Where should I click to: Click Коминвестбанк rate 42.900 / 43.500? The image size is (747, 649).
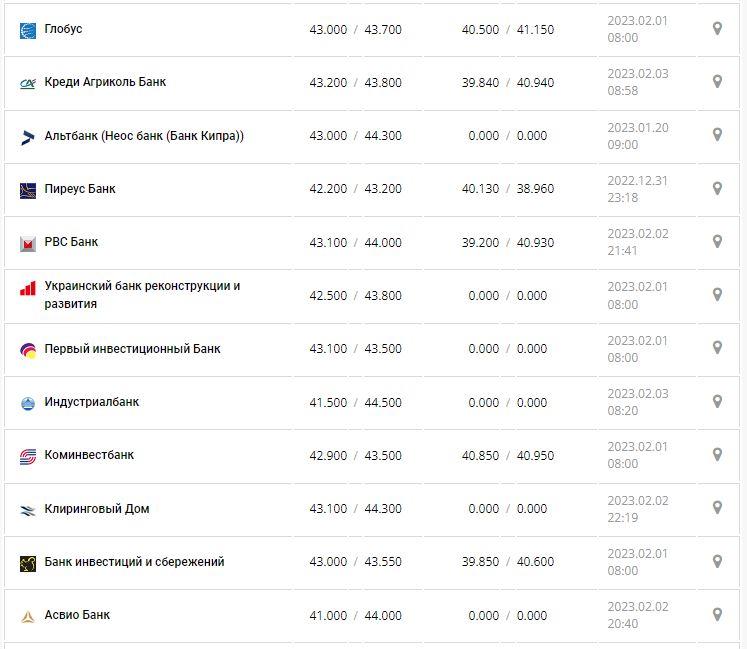pos(355,456)
